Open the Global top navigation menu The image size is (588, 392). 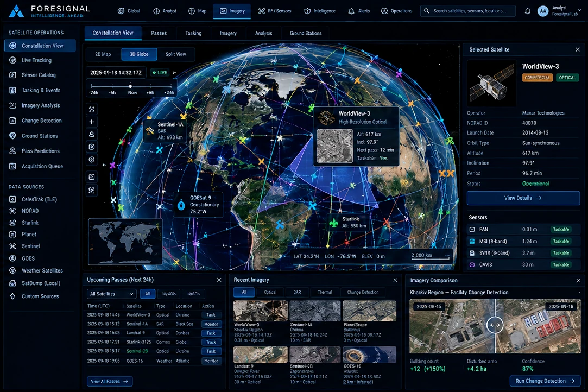[x=129, y=11]
